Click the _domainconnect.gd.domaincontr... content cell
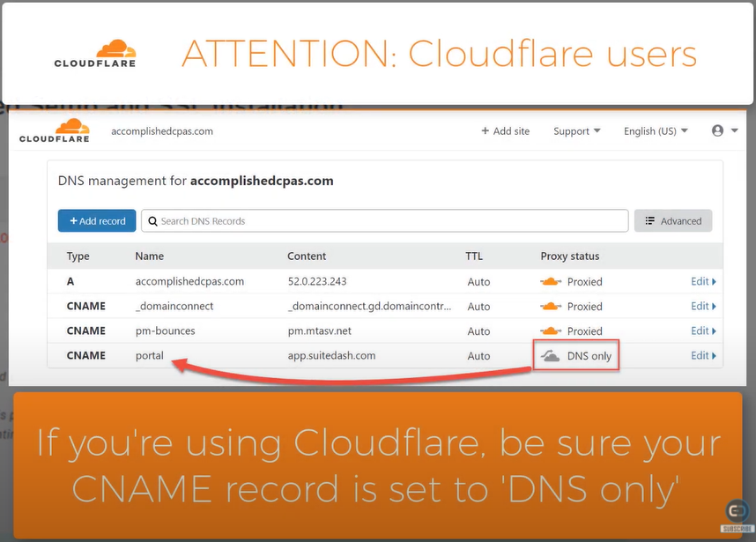The width and height of the screenshot is (756, 542). (x=370, y=306)
